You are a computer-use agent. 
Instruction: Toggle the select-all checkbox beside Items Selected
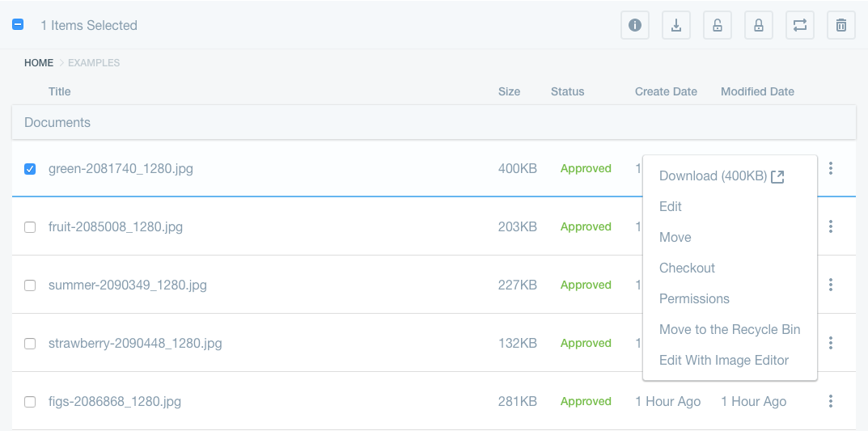[18, 25]
